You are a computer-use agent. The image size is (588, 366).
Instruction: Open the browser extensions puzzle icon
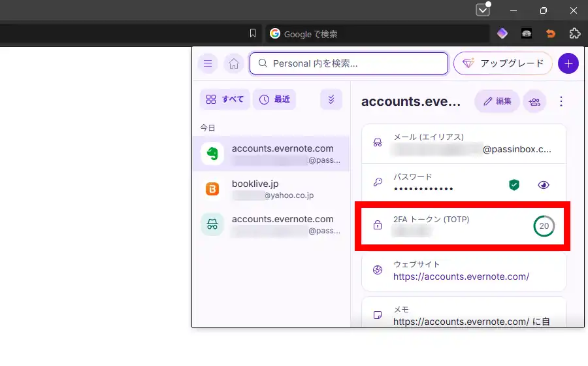(x=574, y=33)
